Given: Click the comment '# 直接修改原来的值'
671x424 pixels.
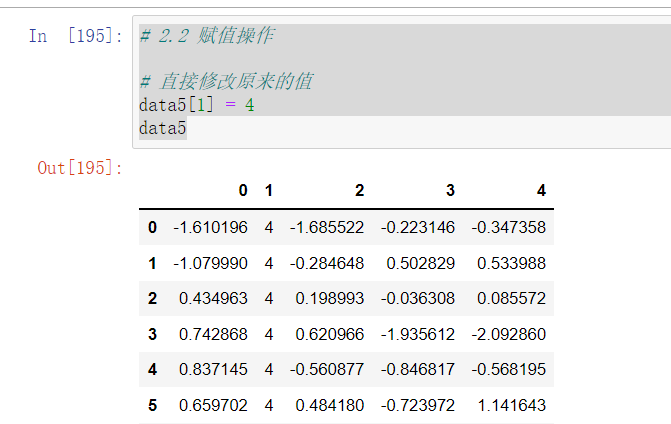Looking at the screenshot, I should click(226, 81).
